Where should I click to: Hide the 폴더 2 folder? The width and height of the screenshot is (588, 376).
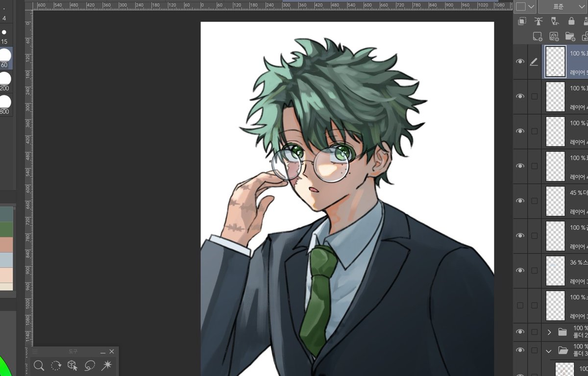tap(520, 332)
